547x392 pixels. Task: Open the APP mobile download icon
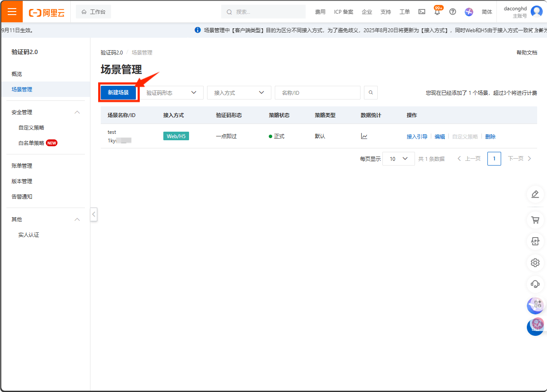(535, 241)
